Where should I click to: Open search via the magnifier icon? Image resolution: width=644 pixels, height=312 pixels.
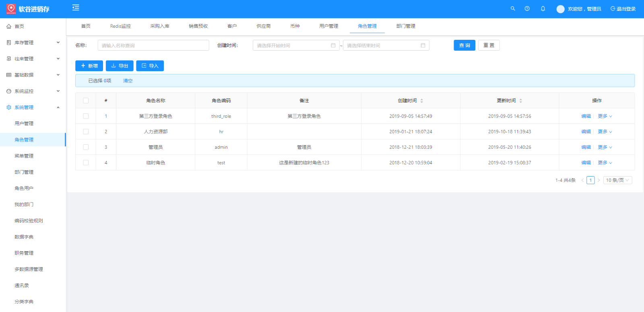pos(513,8)
